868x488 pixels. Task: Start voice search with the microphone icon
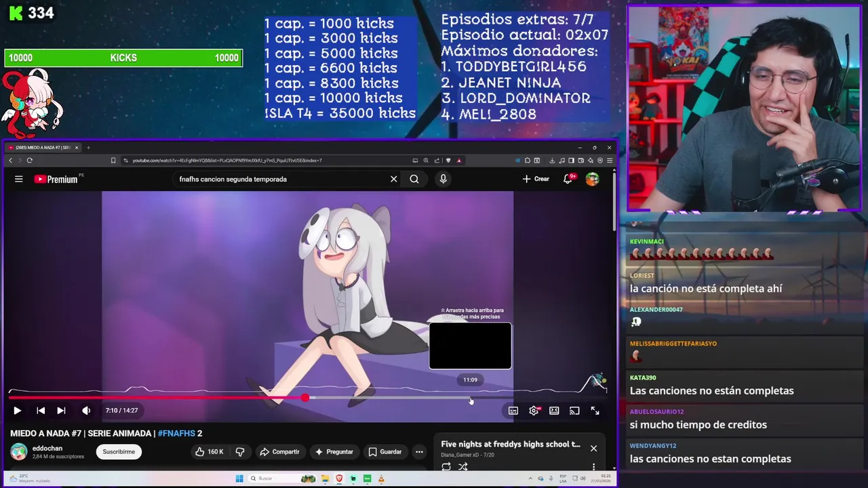443,179
